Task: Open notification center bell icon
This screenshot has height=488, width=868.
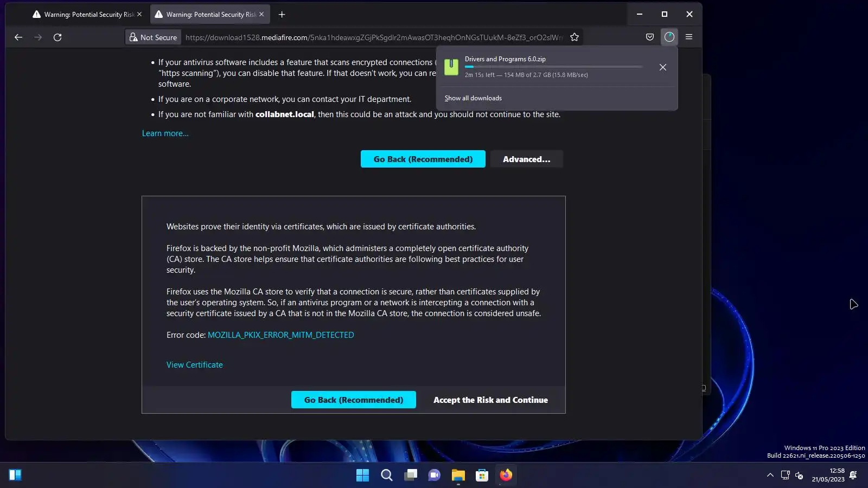Action: (853, 475)
